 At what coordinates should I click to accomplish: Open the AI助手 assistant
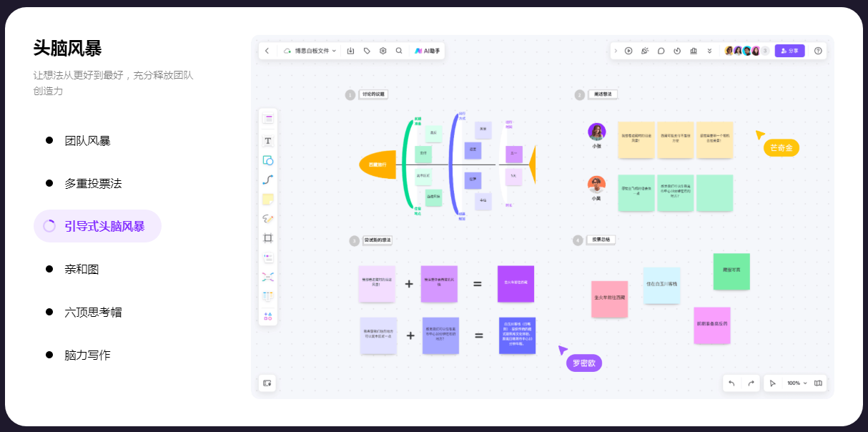pyautogui.click(x=427, y=51)
